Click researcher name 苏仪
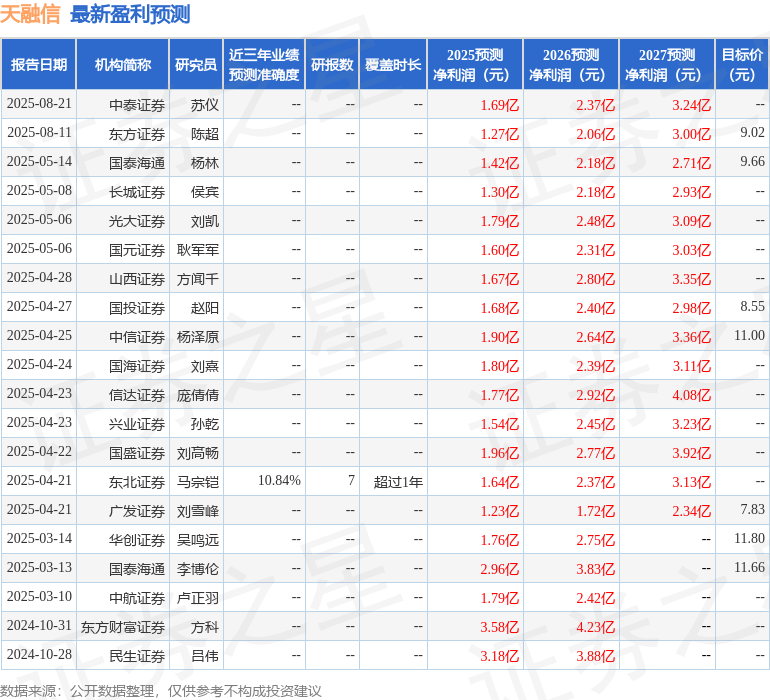The width and height of the screenshot is (770, 700). click(x=205, y=105)
